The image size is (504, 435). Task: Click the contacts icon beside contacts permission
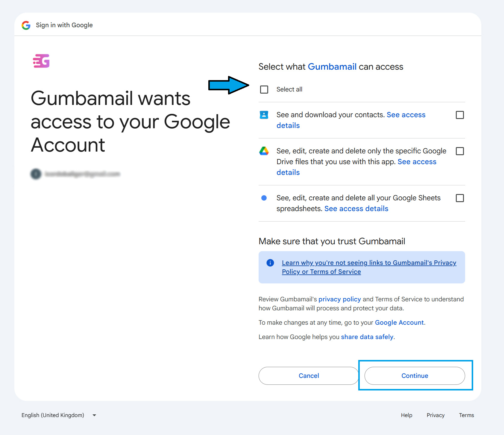[x=264, y=115]
